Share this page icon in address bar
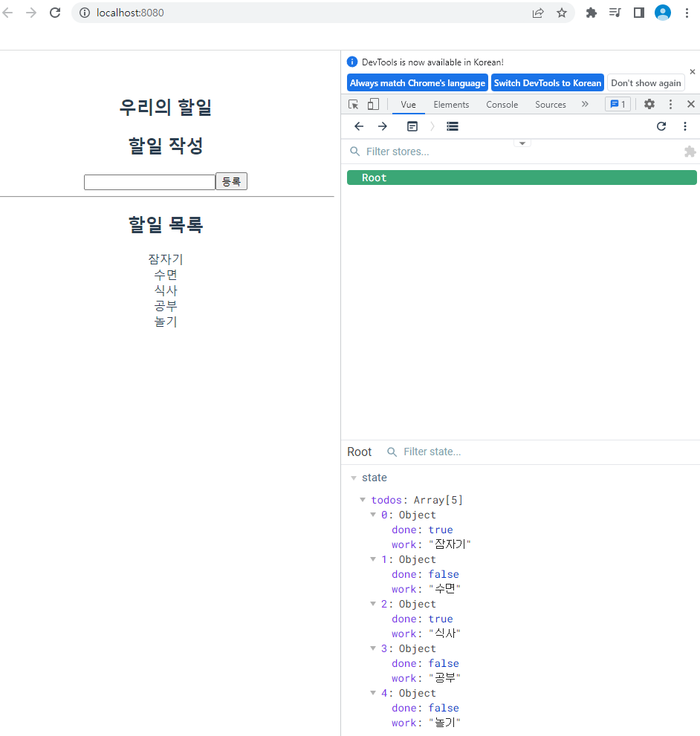This screenshot has height=736, width=700. 538,13
